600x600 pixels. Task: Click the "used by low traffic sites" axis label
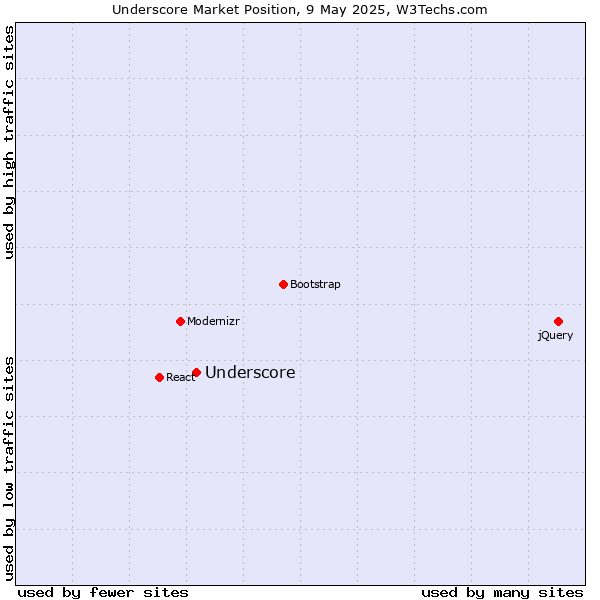click(9, 469)
